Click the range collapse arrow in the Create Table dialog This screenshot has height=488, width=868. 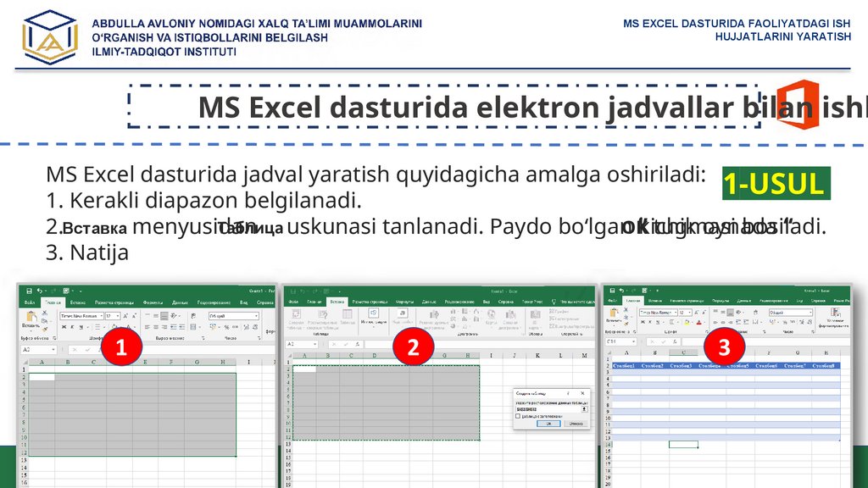click(x=585, y=409)
